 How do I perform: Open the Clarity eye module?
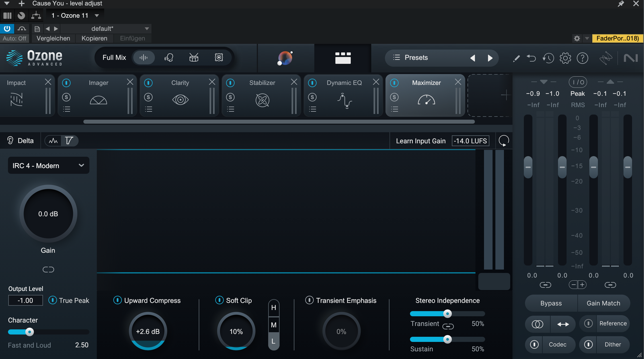point(180,100)
